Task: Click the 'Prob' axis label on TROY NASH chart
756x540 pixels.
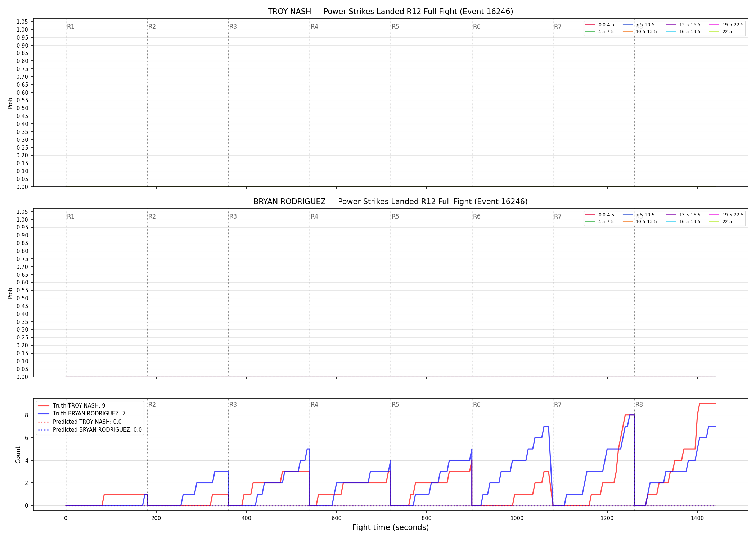Action: point(10,103)
